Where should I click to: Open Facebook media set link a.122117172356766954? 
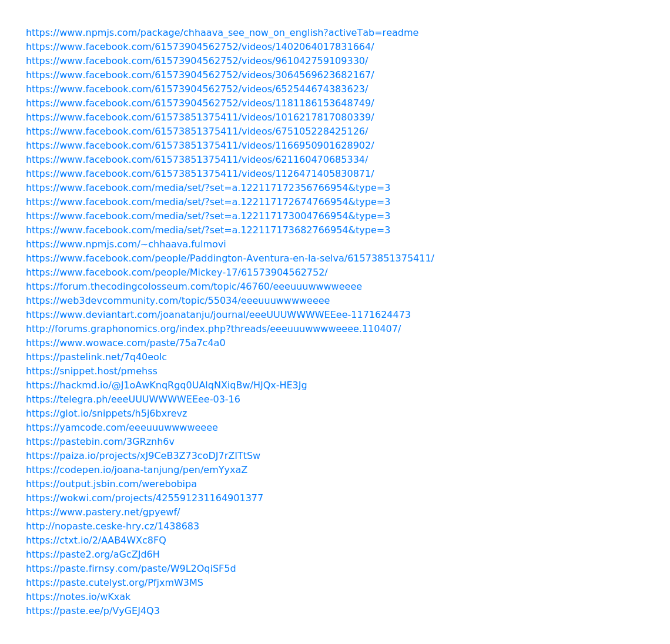pyautogui.click(x=208, y=188)
